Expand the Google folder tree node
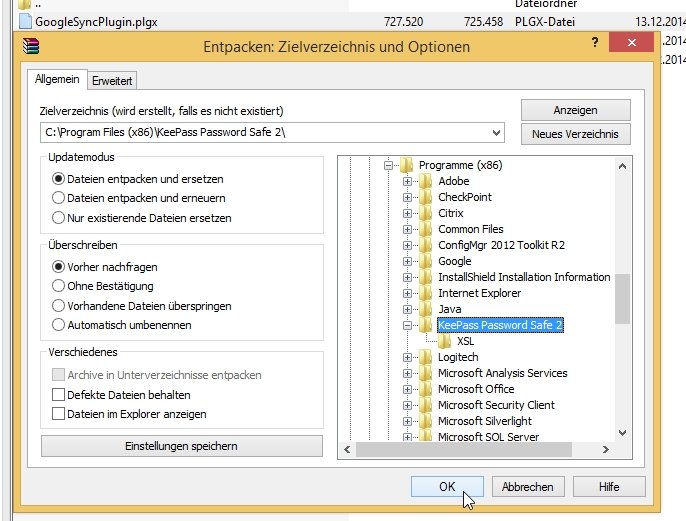Image resolution: width=686 pixels, height=521 pixels. (407, 261)
